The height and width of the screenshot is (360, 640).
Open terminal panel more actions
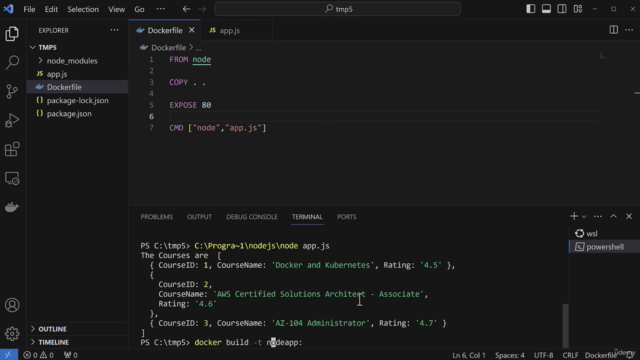(598, 216)
